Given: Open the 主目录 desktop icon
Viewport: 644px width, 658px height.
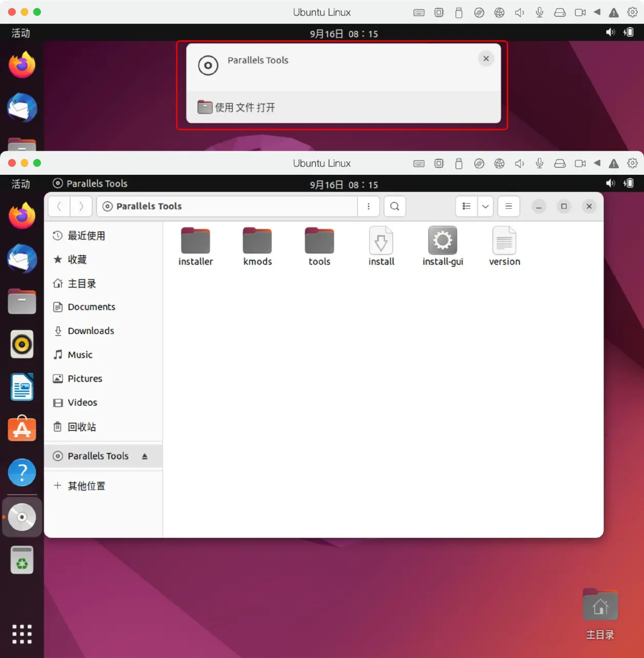Looking at the screenshot, I should [x=600, y=614].
